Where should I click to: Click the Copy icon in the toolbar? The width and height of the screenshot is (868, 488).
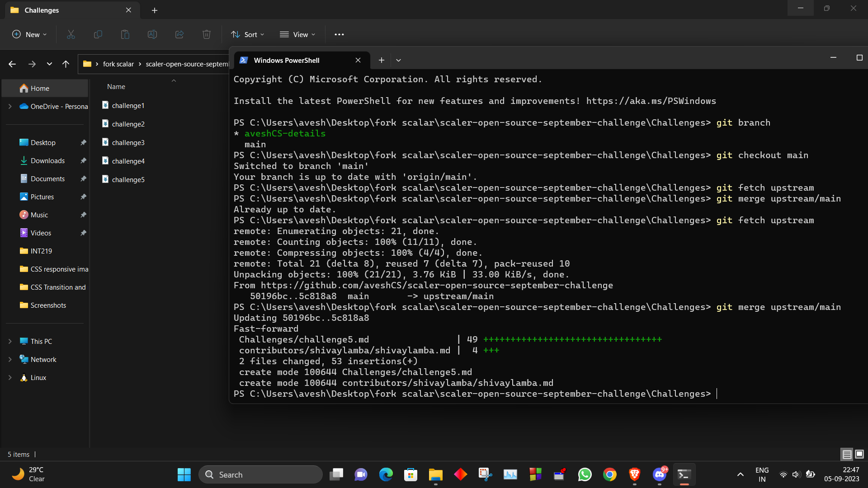(98, 34)
